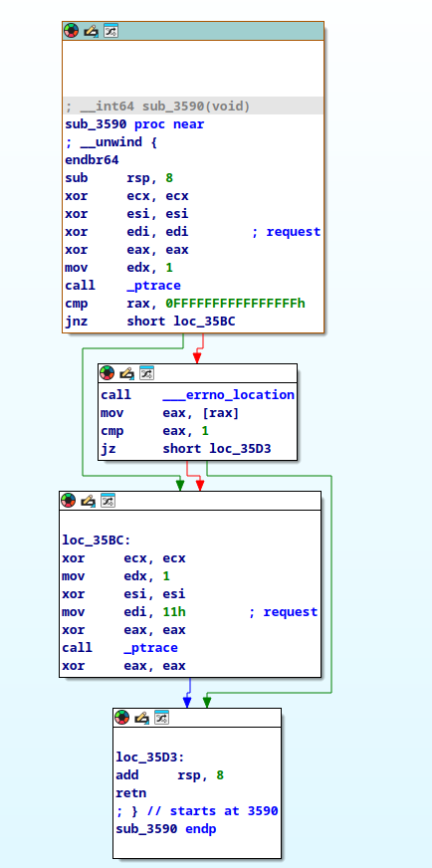Viewport: 432px width, 868px height.
Task: Click the loc_35D3: label
Action: click(150, 757)
